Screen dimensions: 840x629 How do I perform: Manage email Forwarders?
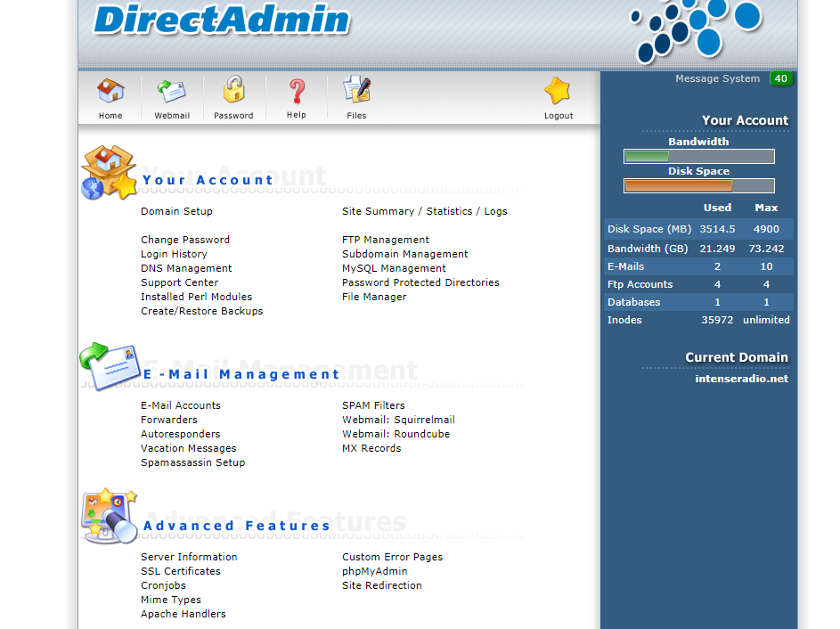click(x=169, y=420)
